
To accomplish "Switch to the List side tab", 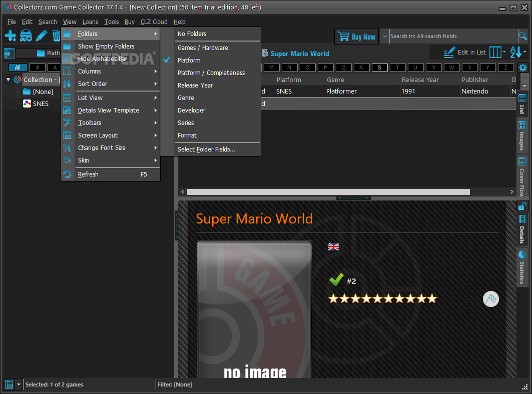I will pos(522,104).
